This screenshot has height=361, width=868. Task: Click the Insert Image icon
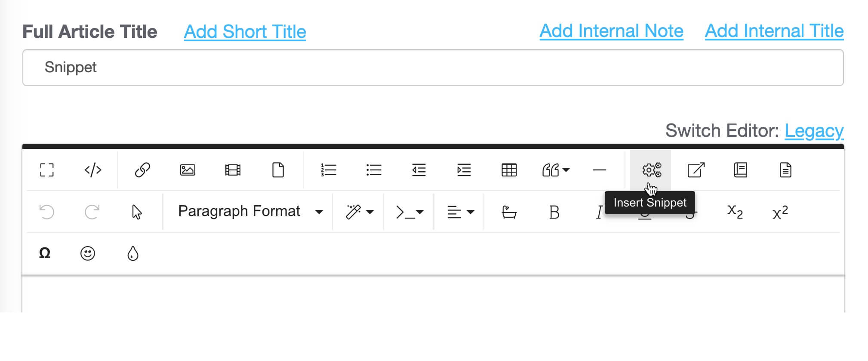click(x=188, y=170)
